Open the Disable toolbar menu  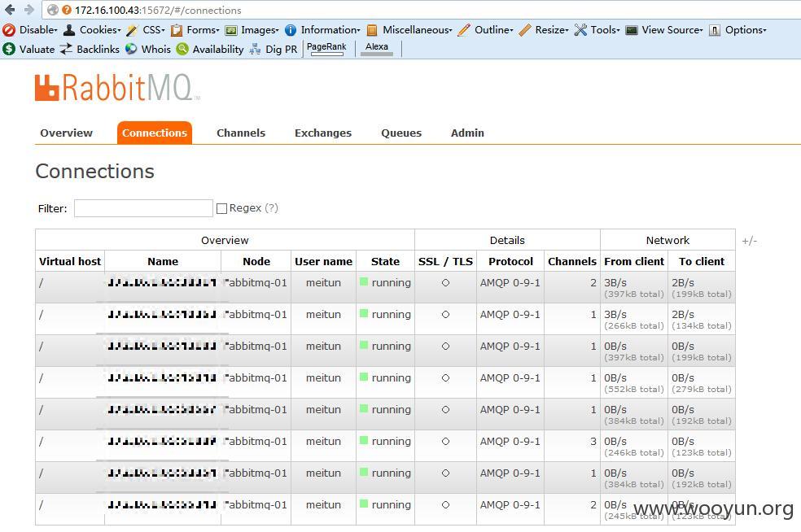pyautogui.click(x=38, y=30)
